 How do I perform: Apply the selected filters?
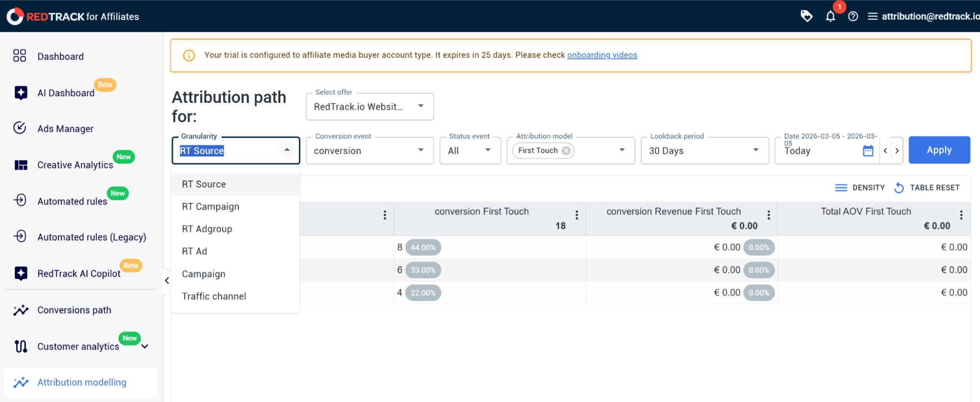click(x=939, y=150)
